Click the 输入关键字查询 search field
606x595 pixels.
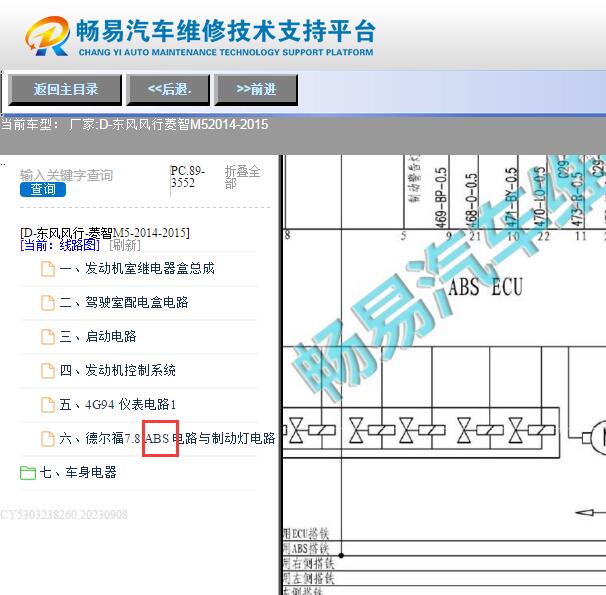coord(66,175)
